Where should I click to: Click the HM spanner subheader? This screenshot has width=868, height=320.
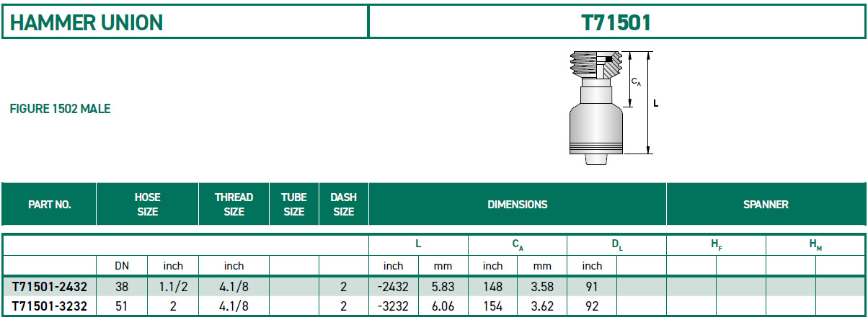[x=815, y=245]
